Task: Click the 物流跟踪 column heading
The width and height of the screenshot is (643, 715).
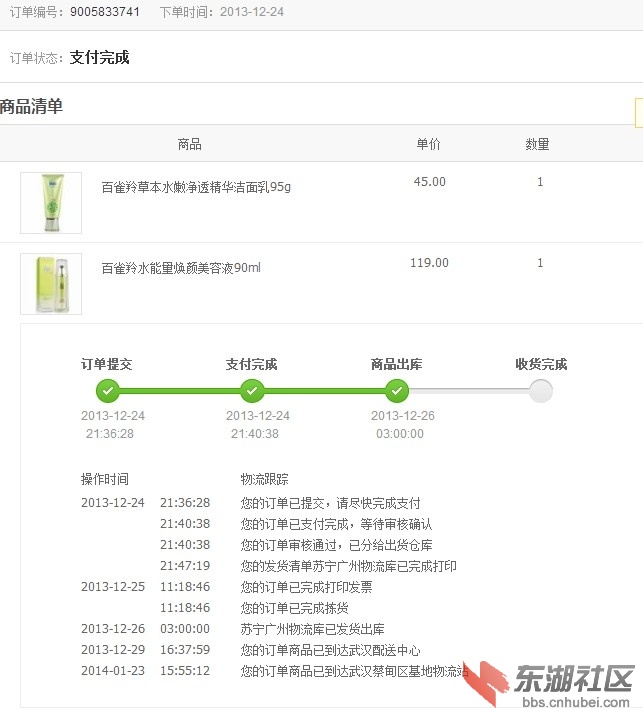Action: coord(264,479)
